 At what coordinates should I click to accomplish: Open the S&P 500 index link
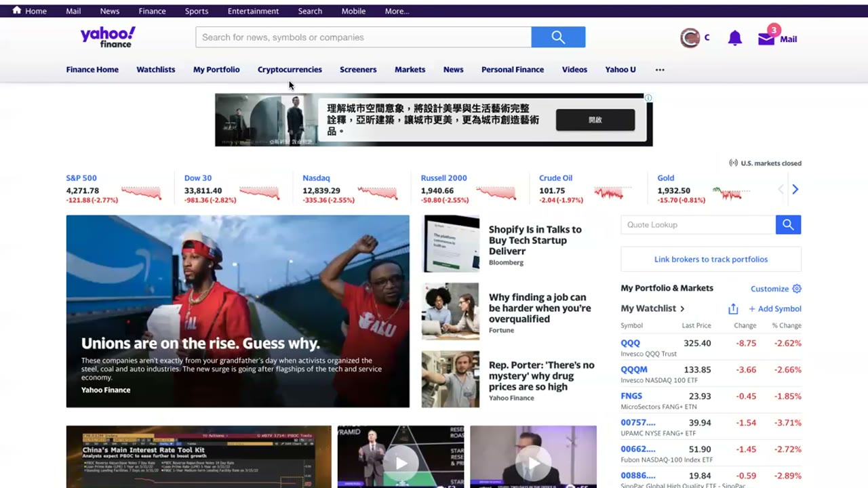(x=81, y=178)
